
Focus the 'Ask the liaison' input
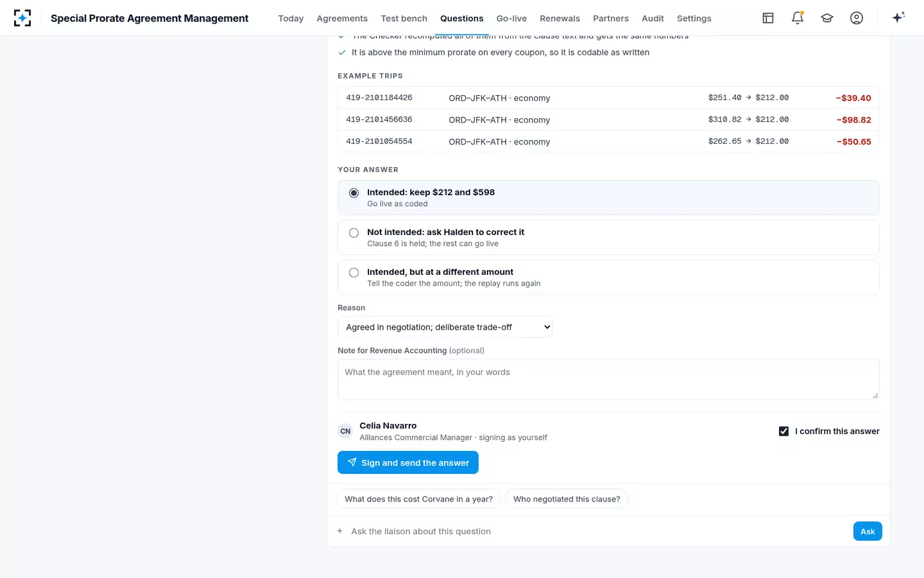[598, 531]
